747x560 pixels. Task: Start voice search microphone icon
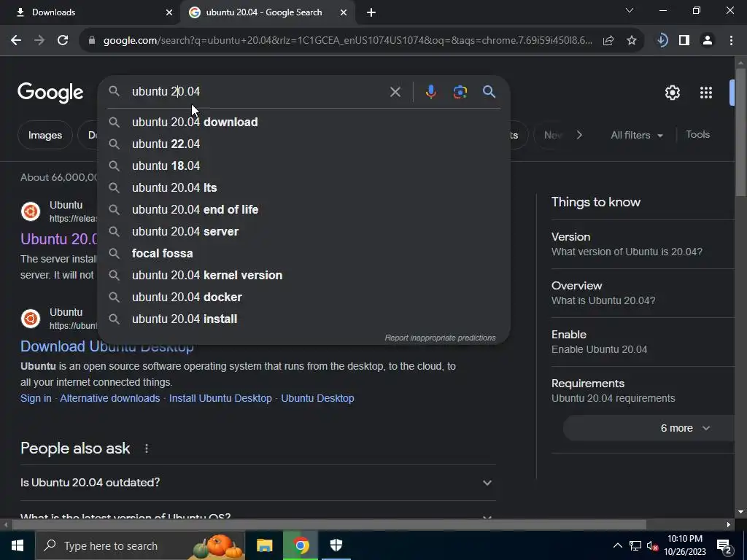tap(430, 92)
